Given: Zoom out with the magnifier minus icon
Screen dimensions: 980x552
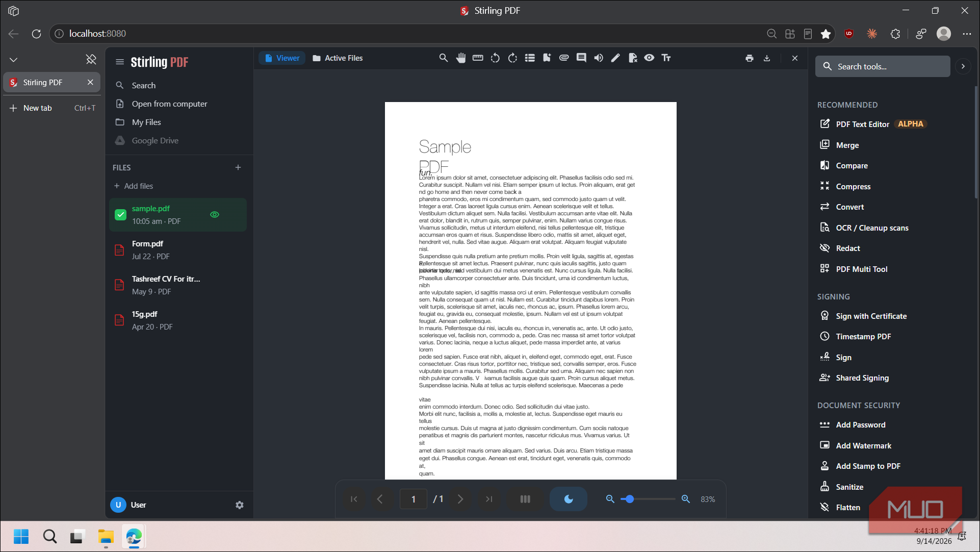Looking at the screenshot, I should tap(610, 499).
